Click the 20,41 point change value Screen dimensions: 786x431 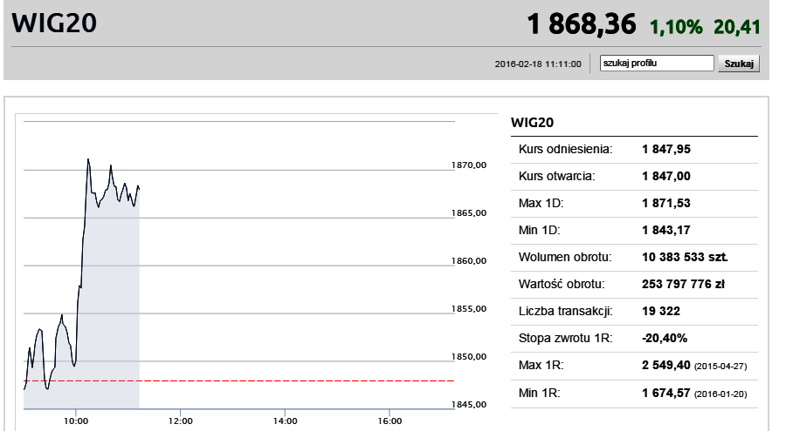coord(737,27)
